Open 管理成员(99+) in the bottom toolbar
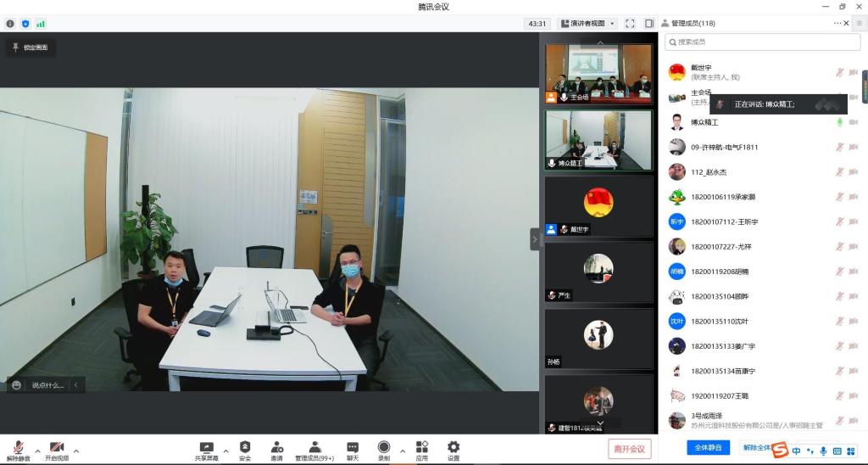The height and width of the screenshot is (465, 868). [314, 450]
